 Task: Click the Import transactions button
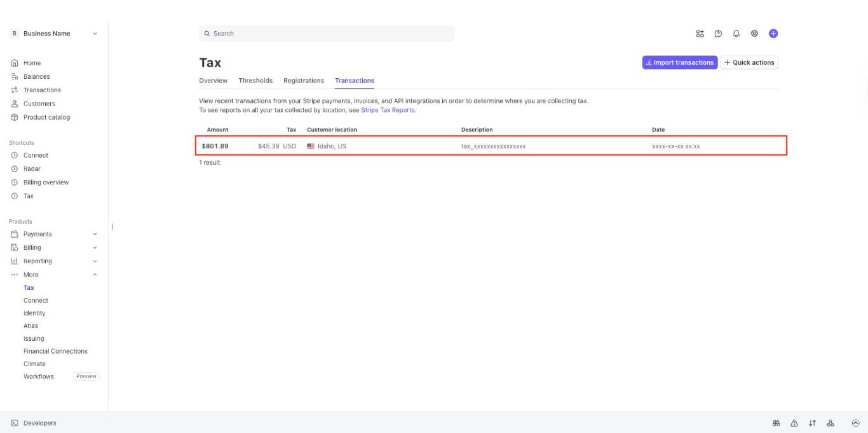679,62
